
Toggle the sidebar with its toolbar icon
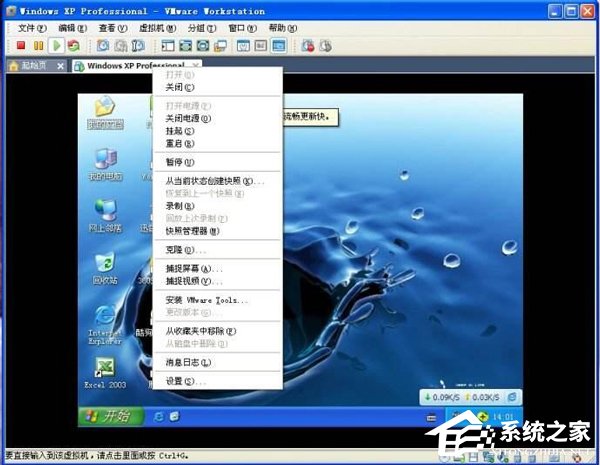[168, 46]
